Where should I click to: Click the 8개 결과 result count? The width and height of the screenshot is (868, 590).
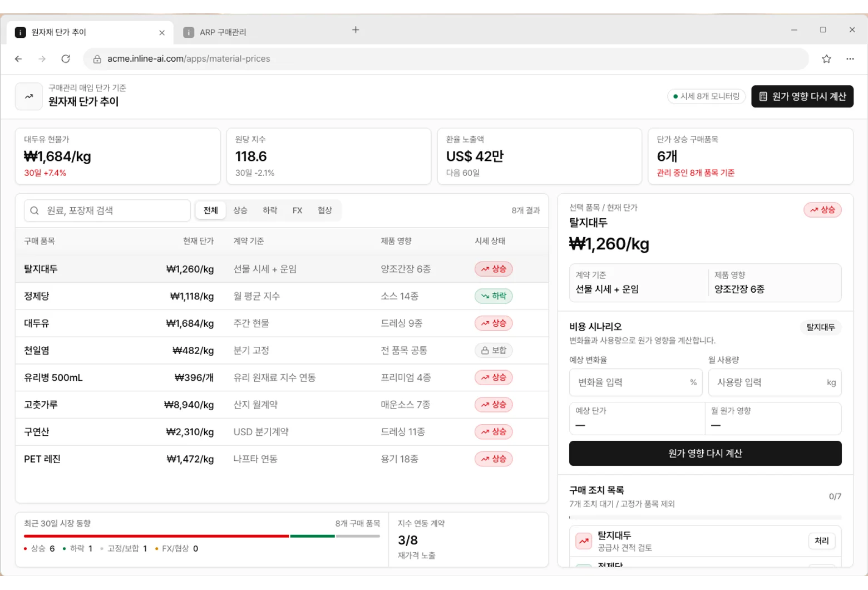(x=526, y=210)
